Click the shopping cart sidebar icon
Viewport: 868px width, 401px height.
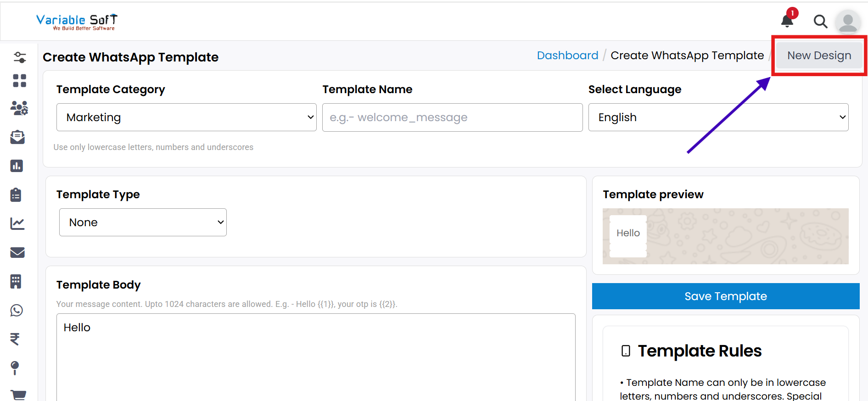[18, 395]
